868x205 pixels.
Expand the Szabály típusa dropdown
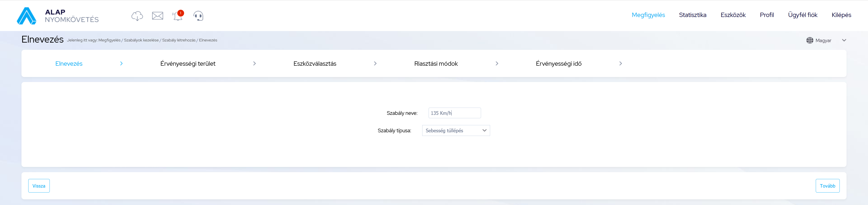[x=455, y=131]
